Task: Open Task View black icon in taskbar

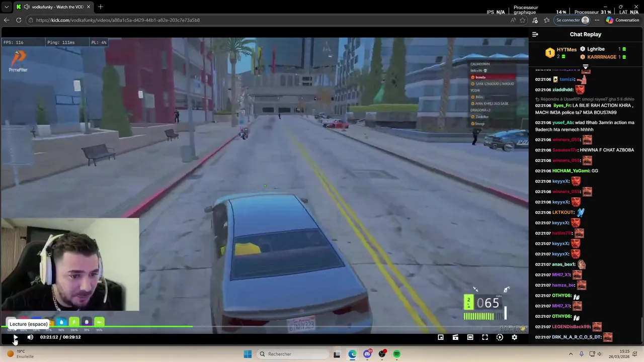Action: pyautogui.click(x=337, y=354)
